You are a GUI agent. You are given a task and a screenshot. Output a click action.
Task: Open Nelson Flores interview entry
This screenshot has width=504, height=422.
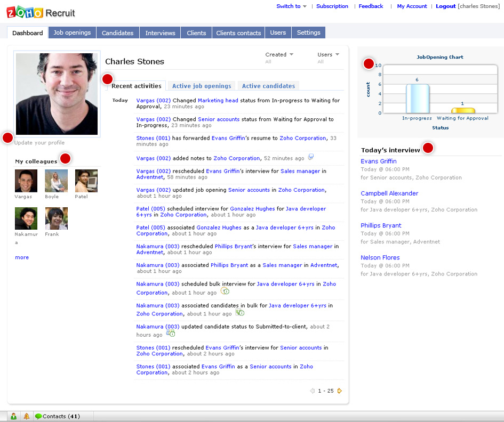tap(380, 257)
